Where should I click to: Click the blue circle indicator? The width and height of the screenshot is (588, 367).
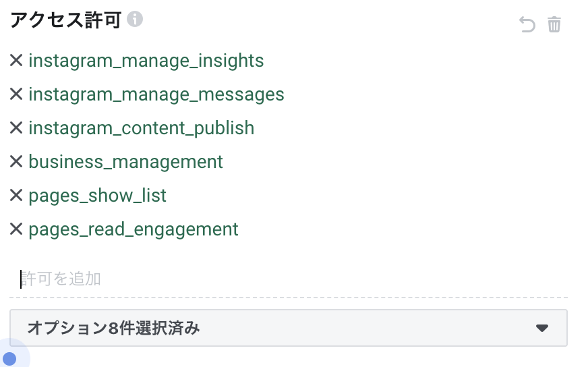[9, 359]
